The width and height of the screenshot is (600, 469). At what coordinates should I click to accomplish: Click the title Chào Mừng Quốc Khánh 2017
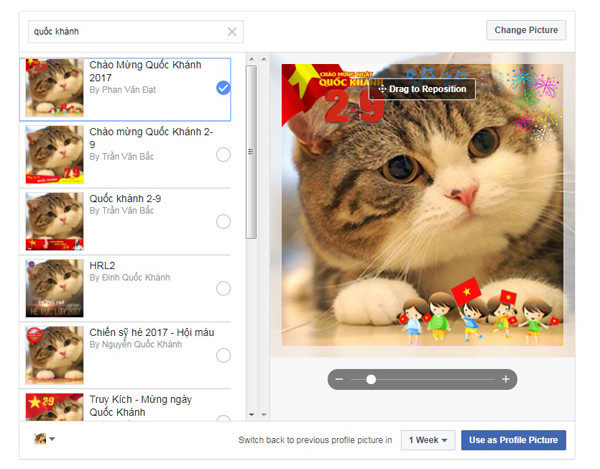(x=145, y=71)
